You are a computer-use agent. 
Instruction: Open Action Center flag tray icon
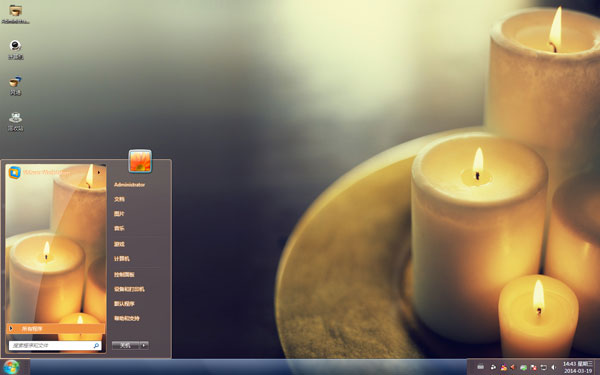(533, 367)
